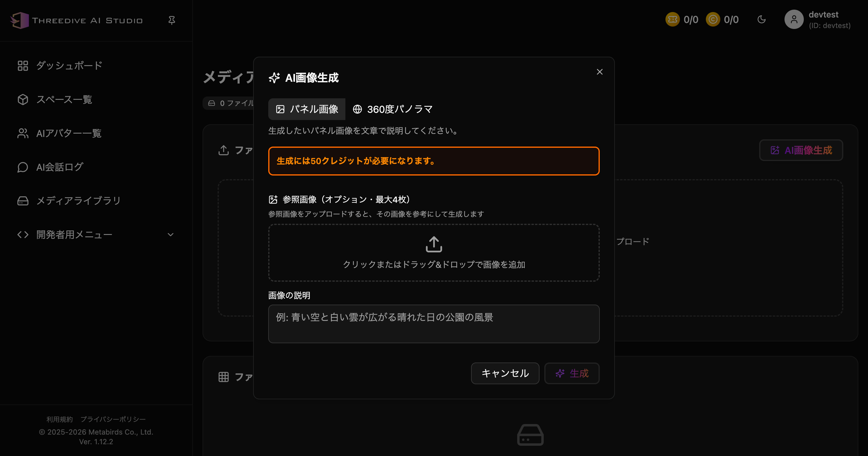Click the users icon for avatars

pos(23,133)
